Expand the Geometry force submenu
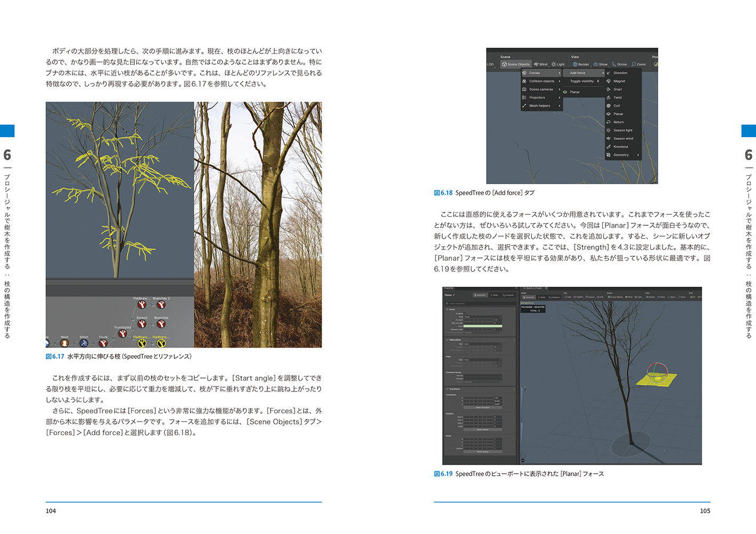This screenshot has width=756, height=534. coord(623,155)
